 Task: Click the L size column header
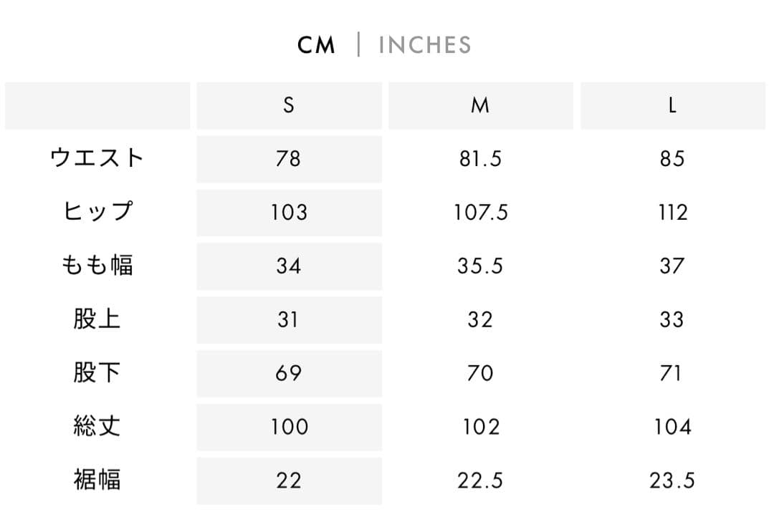[x=672, y=106]
